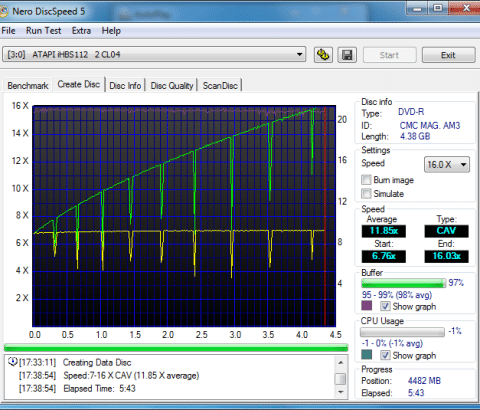Click the log scrollbar thumb

coord(340,379)
